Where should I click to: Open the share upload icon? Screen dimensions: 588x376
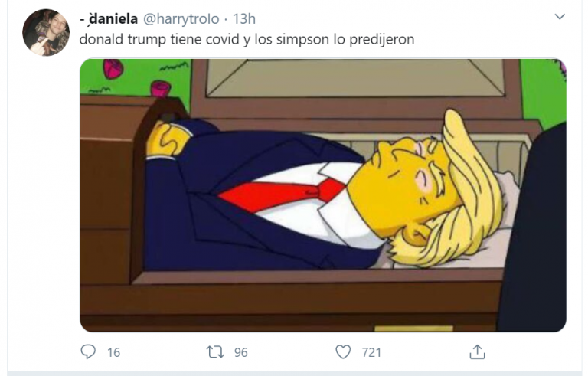coord(477,352)
